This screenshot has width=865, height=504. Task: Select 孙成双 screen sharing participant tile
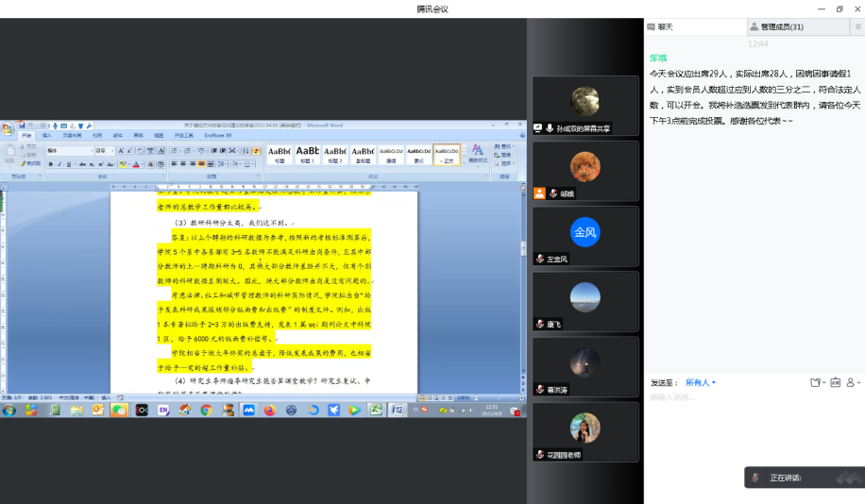pyautogui.click(x=585, y=107)
